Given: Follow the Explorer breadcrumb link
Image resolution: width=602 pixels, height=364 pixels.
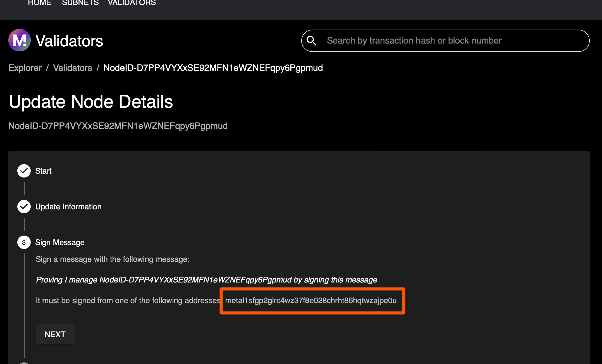Looking at the screenshot, I should click(x=25, y=68).
